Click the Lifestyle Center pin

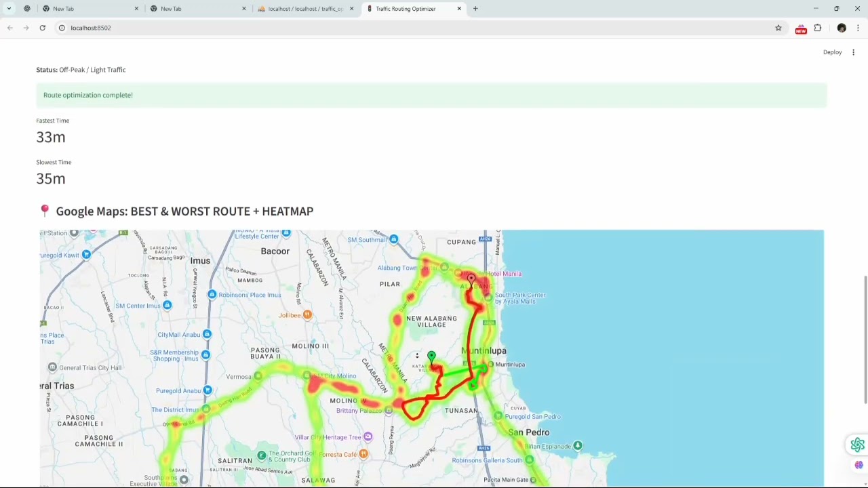[x=286, y=234]
